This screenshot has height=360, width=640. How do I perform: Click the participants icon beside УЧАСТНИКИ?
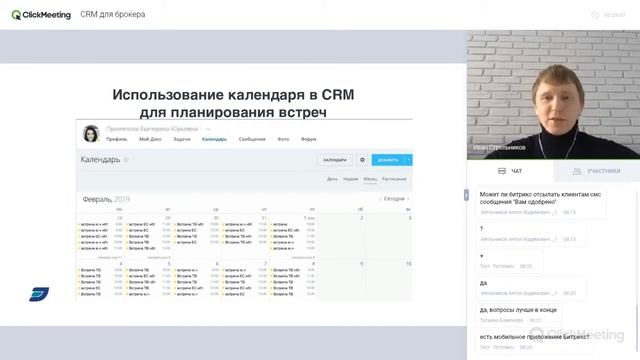click(577, 171)
